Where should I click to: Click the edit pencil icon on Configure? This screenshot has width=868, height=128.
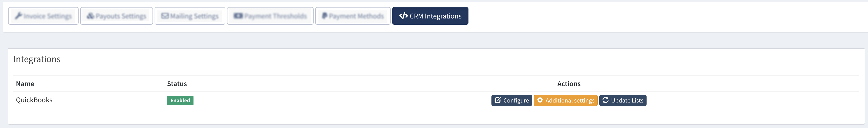[498, 100]
